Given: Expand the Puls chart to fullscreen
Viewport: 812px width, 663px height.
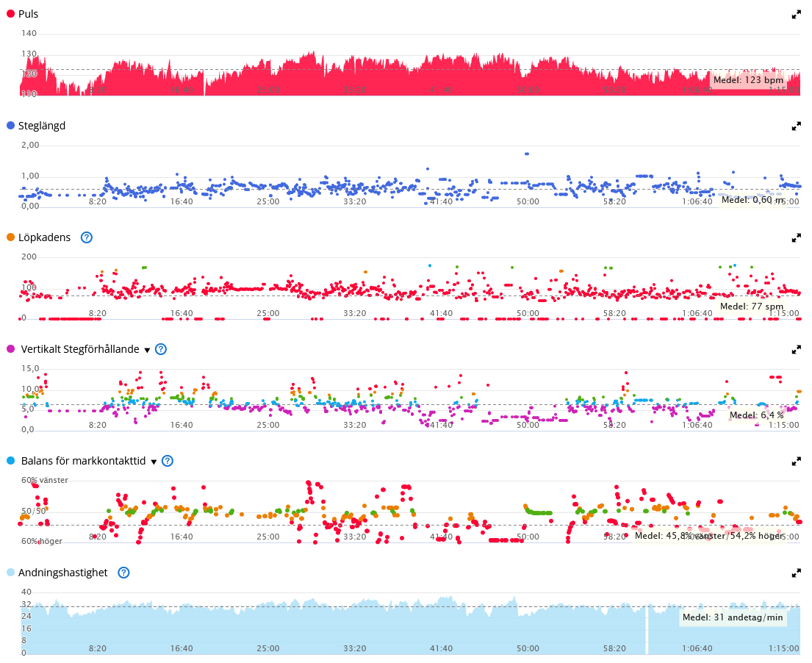Looking at the screenshot, I should point(797,15).
